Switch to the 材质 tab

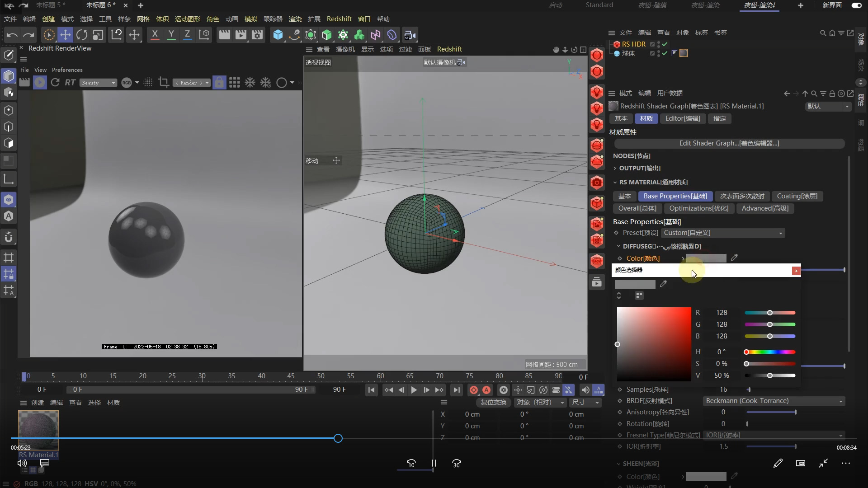(x=646, y=118)
